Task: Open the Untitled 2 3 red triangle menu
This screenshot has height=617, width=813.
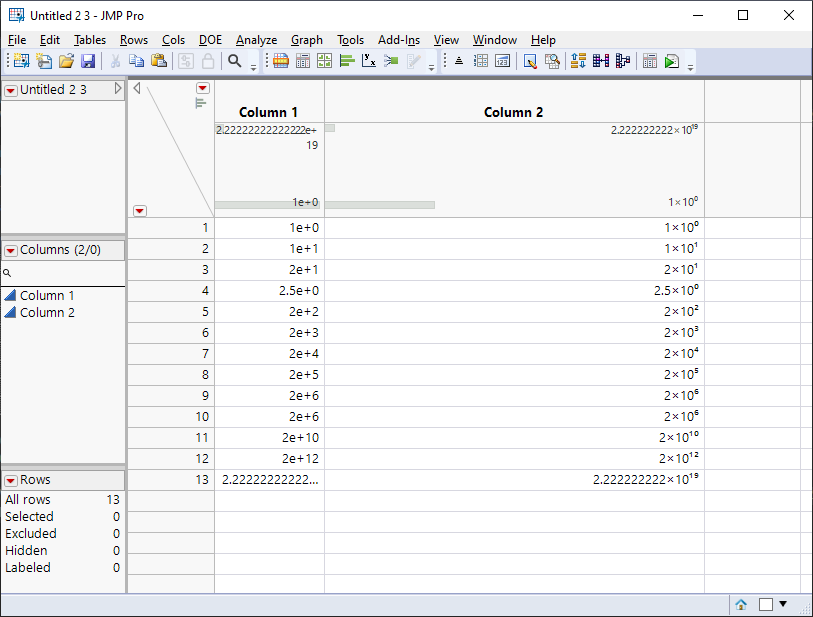Action: (11, 91)
